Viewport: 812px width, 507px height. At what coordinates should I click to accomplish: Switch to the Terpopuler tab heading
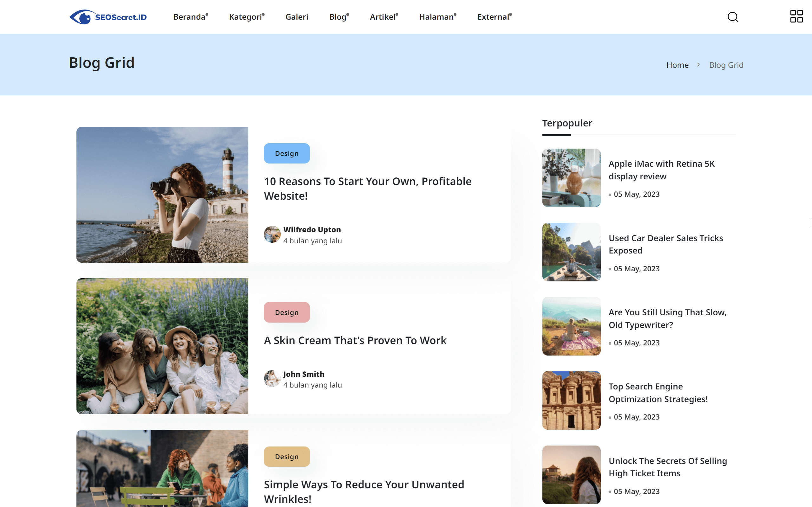tap(567, 123)
